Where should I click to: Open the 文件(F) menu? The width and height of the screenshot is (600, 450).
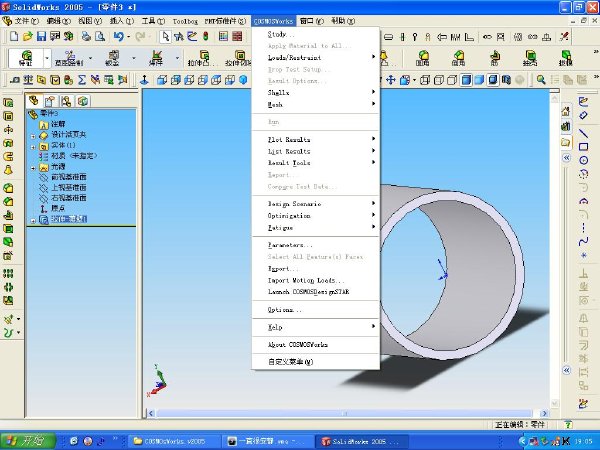(26, 21)
